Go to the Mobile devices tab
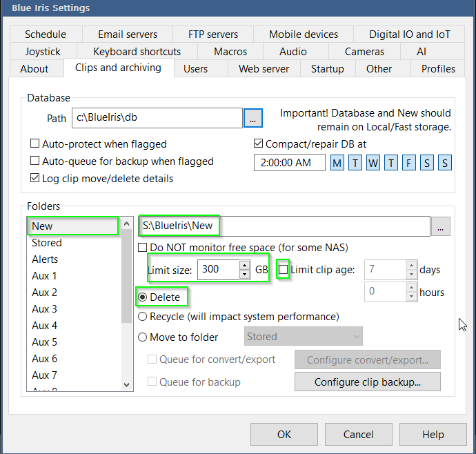Image resolution: width=476 pixels, height=454 pixels. [x=304, y=34]
